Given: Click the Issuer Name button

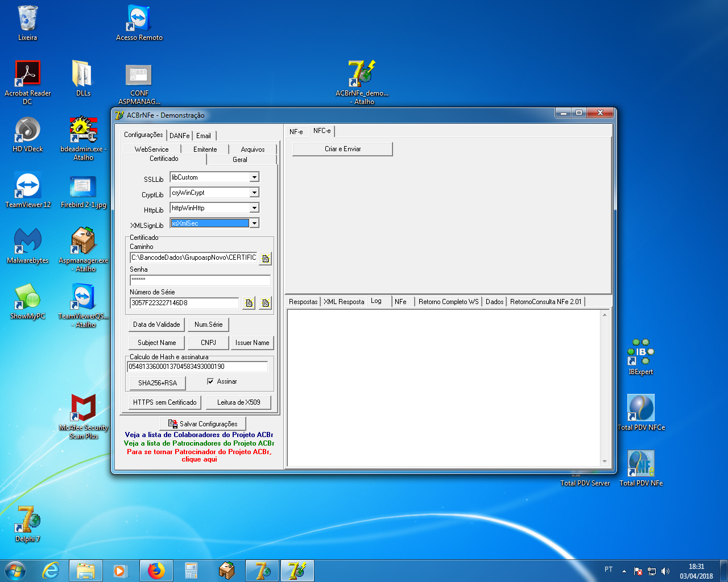Looking at the screenshot, I should tap(252, 343).
